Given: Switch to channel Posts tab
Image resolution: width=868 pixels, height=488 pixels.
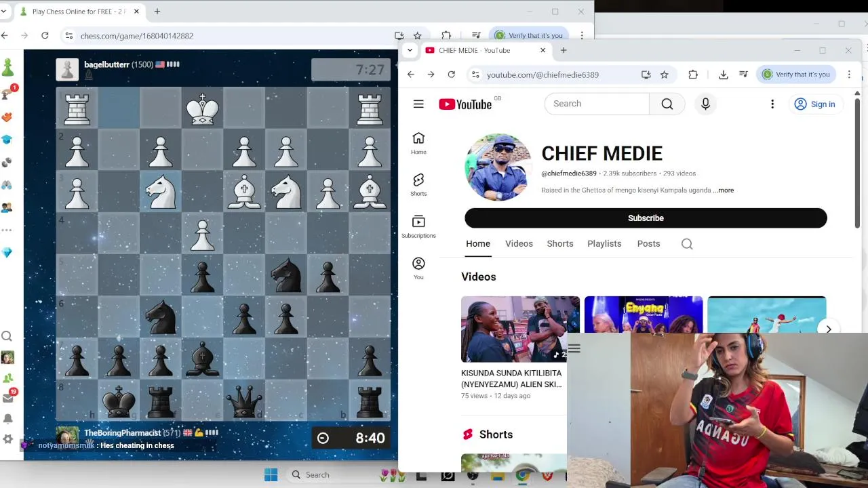Looking at the screenshot, I should click(648, 244).
